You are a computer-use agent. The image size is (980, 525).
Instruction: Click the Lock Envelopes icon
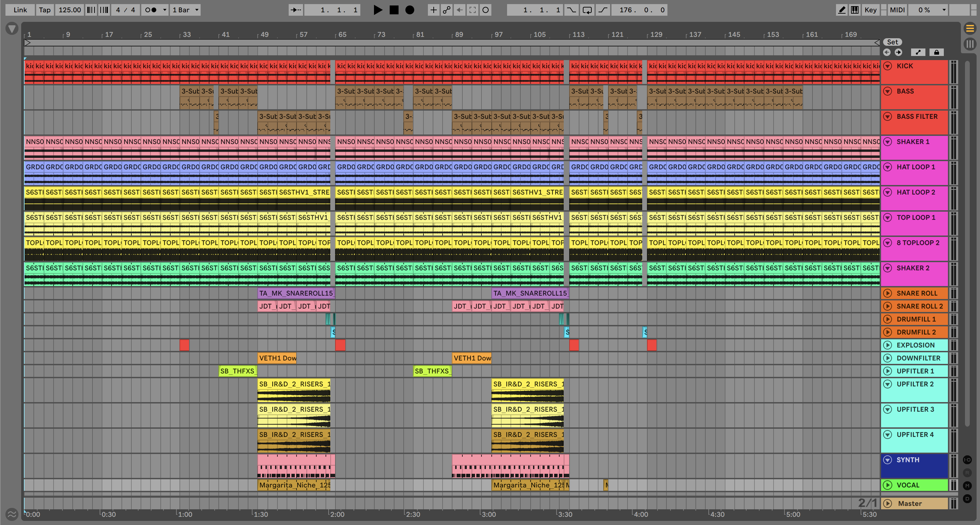936,52
